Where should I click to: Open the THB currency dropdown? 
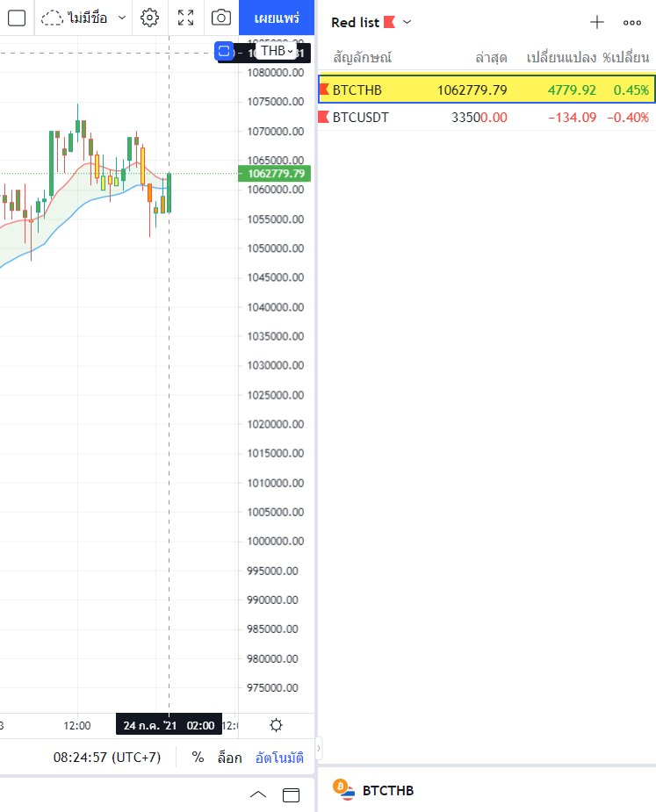(x=278, y=51)
